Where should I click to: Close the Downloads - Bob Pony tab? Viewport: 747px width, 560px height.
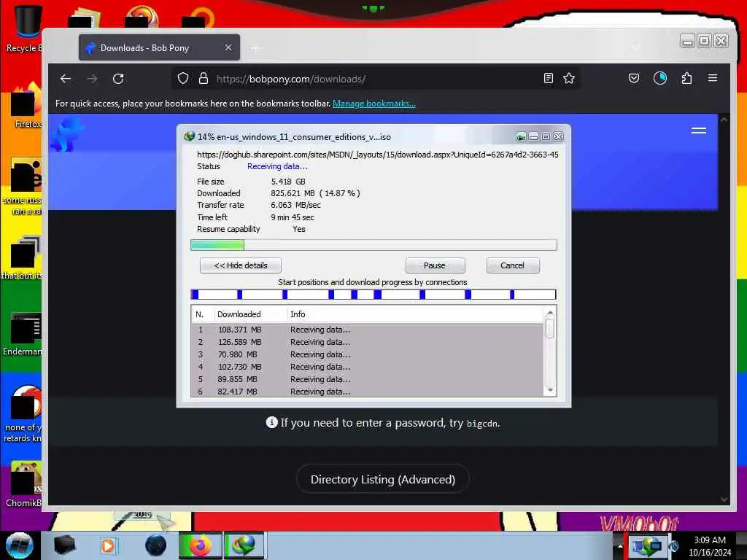(228, 47)
